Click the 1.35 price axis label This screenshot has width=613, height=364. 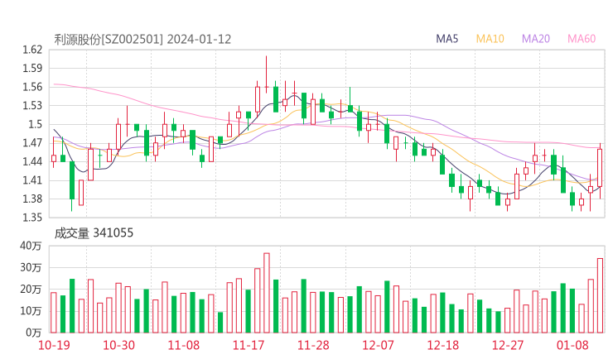32,217
